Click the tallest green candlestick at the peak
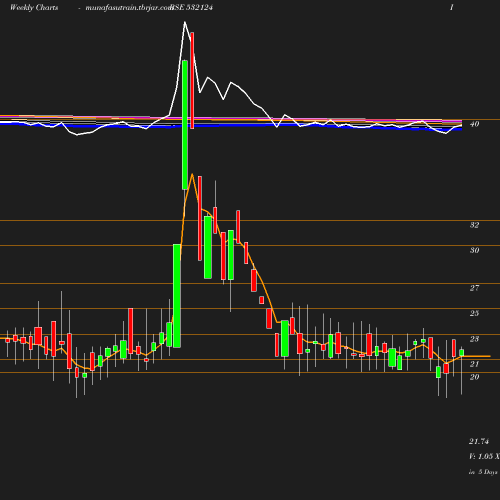The width and height of the screenshot is (500, 500). point(185,125)
